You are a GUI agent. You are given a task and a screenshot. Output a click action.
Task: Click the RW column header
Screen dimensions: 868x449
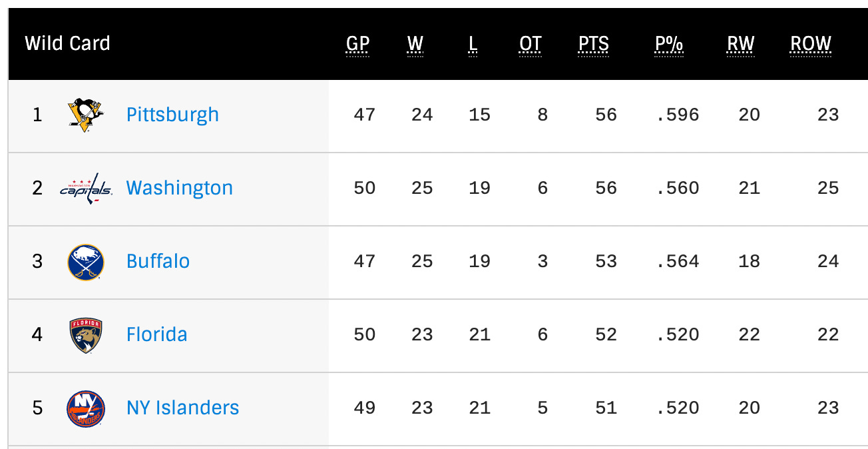click(740, 45)
